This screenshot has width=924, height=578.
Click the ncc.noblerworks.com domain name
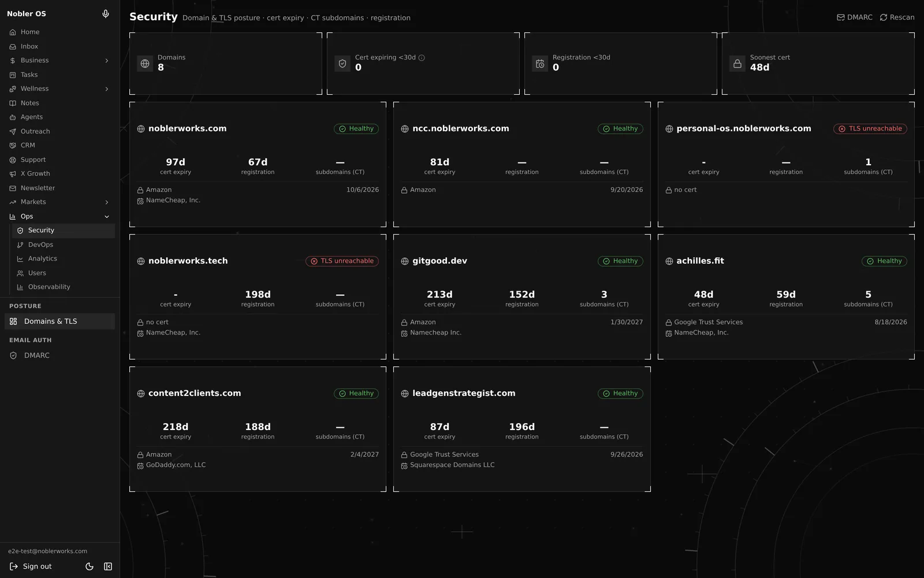(x=461, y=129)
